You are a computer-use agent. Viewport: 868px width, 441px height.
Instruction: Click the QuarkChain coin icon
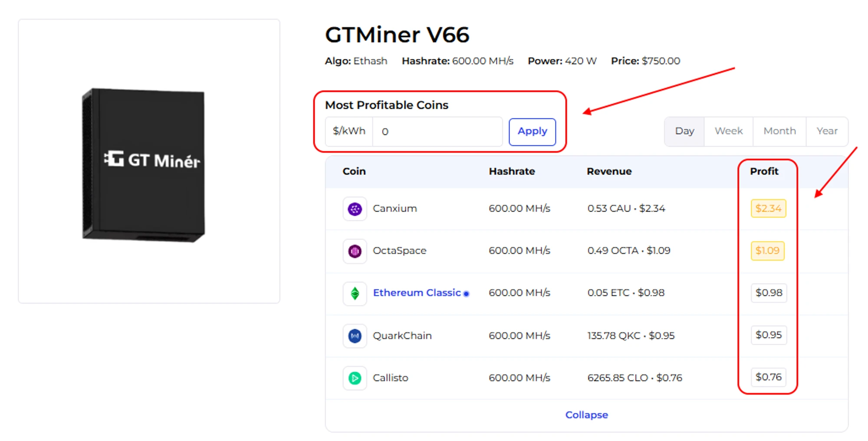(x=355, y=336)
